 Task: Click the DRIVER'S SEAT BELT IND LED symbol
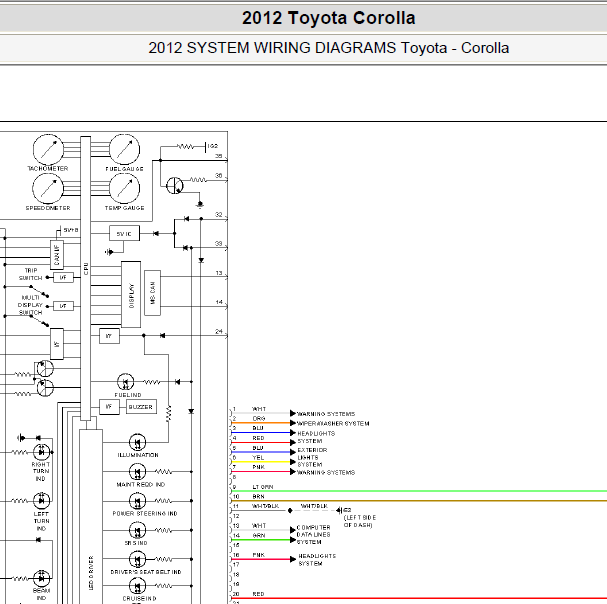[x=137, y=559]
